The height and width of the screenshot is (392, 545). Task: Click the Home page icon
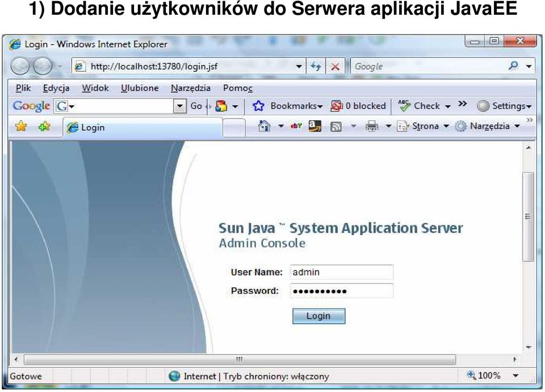[264, 126]
